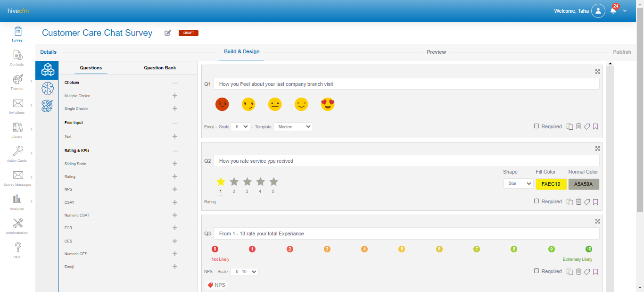This screenshot has width=644, height=292.
Task: Toggle Required checkbox for Q3
Action: (x=537, y=271)
